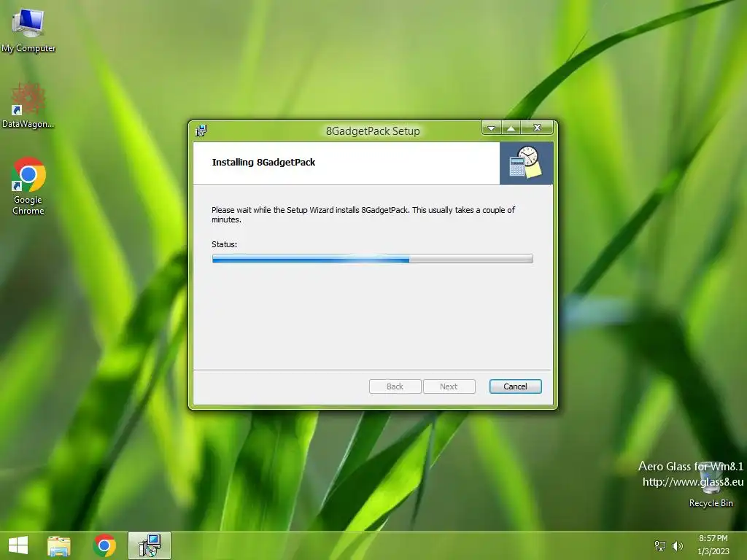
Task: Click the 'Status:' label
Action: (x=225, y=244)
